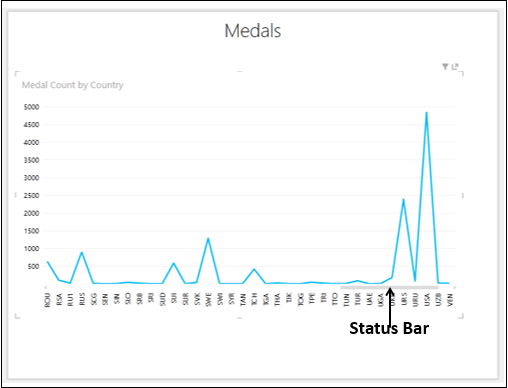Click the left scroll arrow on axis
This screenshot has height=388, width=508.
(45, 287)
